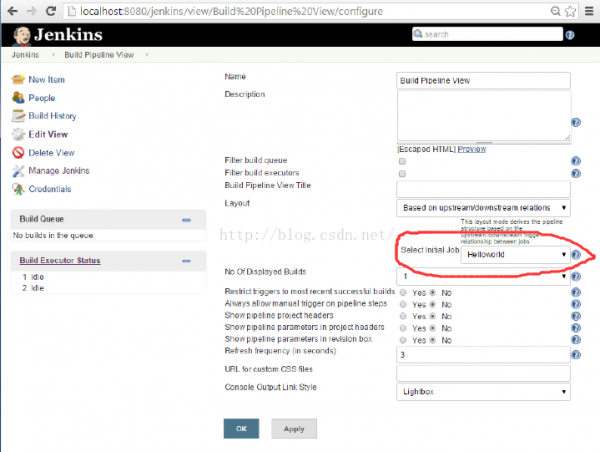Expand the Jenkins breadcrumb arrow
This screenshot has width=600, height=452.
click(53, 55)
